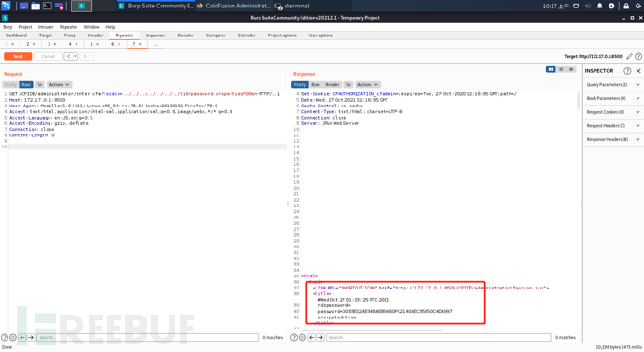Open the Project menu
The image size is (644, 352).
click(x=25, y=27)
